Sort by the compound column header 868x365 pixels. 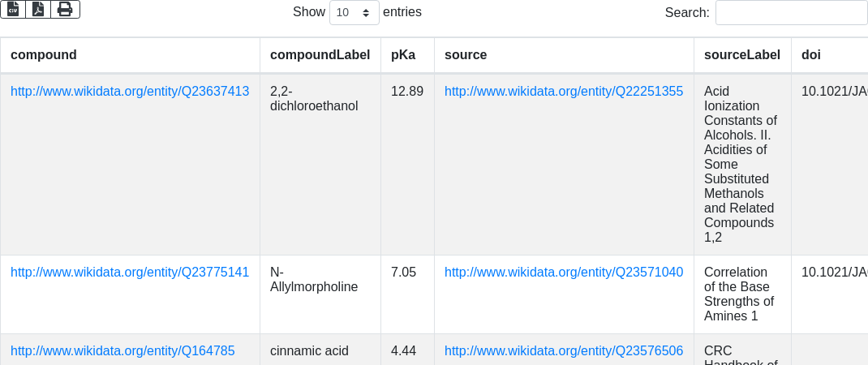click(44, 55)
